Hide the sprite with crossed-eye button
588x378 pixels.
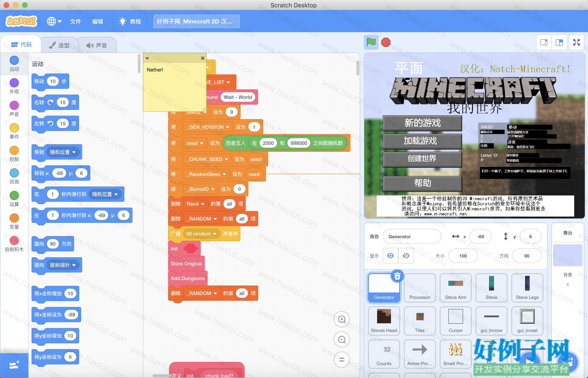(406, 256)
